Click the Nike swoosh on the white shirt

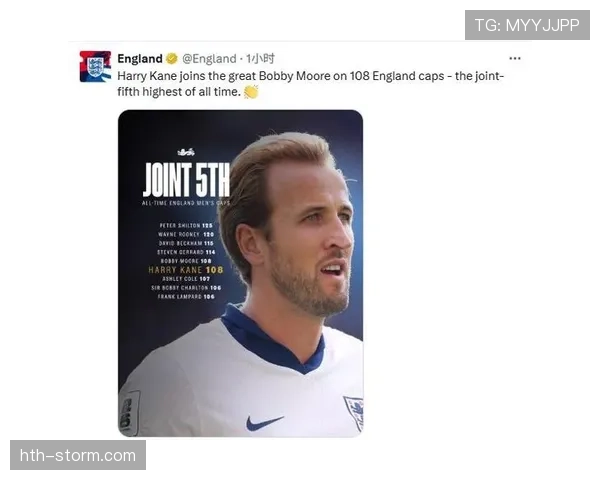(x=264, y=423)
